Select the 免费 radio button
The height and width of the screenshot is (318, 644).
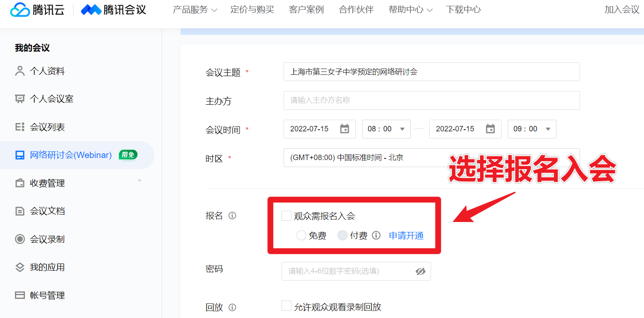pos(301,236)
